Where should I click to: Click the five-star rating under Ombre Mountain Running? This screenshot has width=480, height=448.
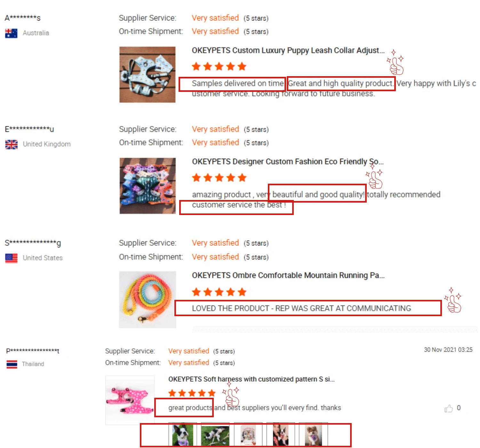pyautogui.click(x=219, y=292)
